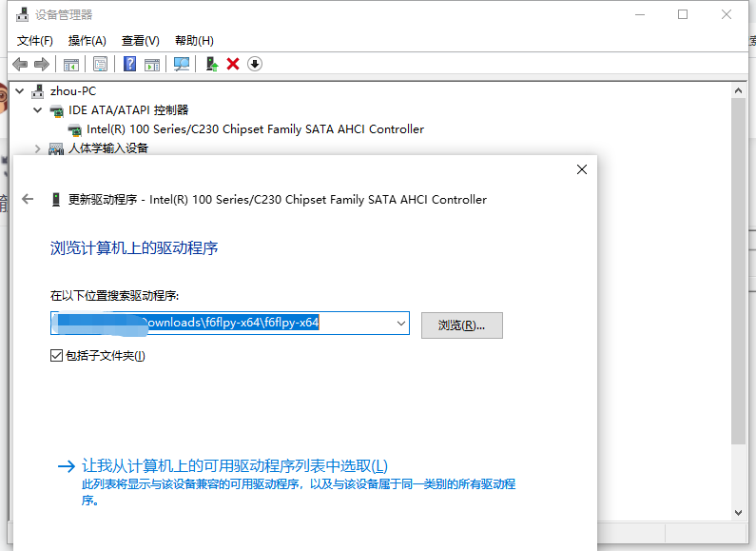Expand the Human Interface Devices node
This screenshot has height=551, width=756.
[x=38, y=148]
